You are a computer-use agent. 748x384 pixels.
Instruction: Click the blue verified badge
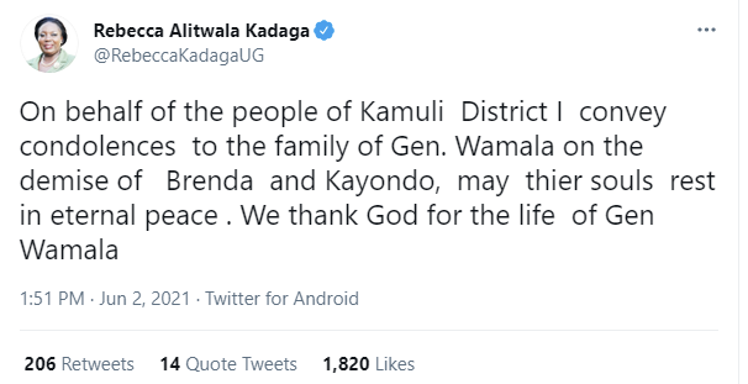(x=324, y=31)
